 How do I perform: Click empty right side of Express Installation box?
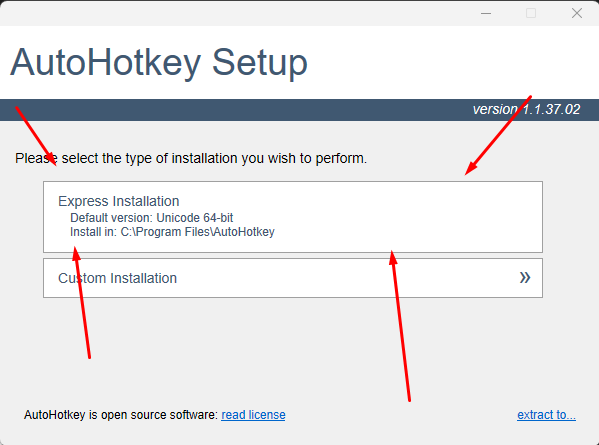tap(420, 217)
